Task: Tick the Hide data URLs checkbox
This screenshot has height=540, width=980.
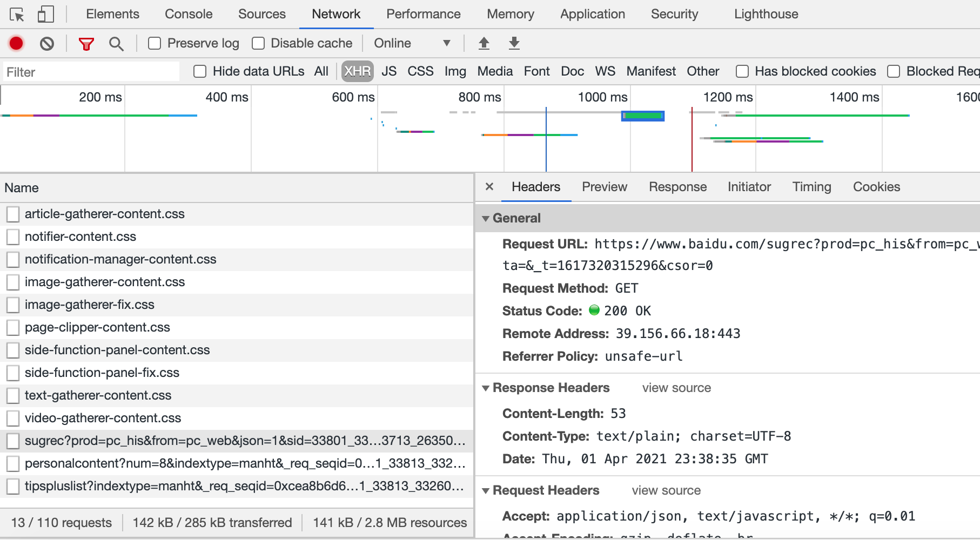Action: [x=200, y=71]
